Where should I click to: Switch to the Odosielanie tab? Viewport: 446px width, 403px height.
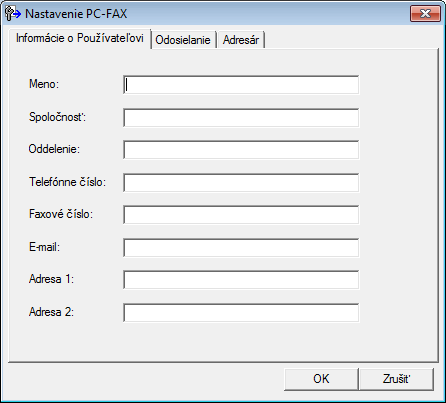pos(183,40)
